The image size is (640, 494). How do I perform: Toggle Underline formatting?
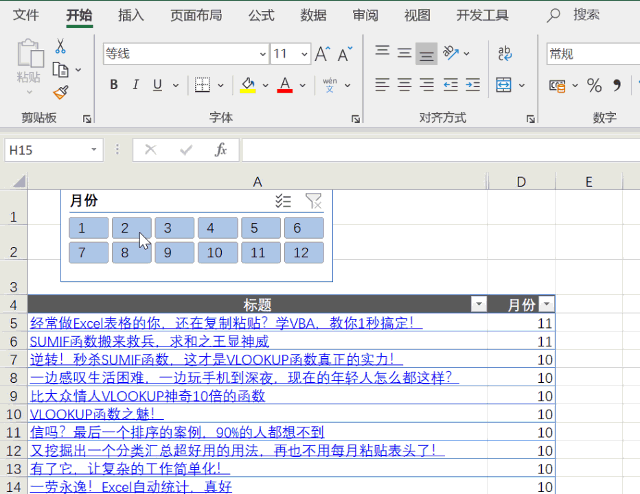pos(158,85)
